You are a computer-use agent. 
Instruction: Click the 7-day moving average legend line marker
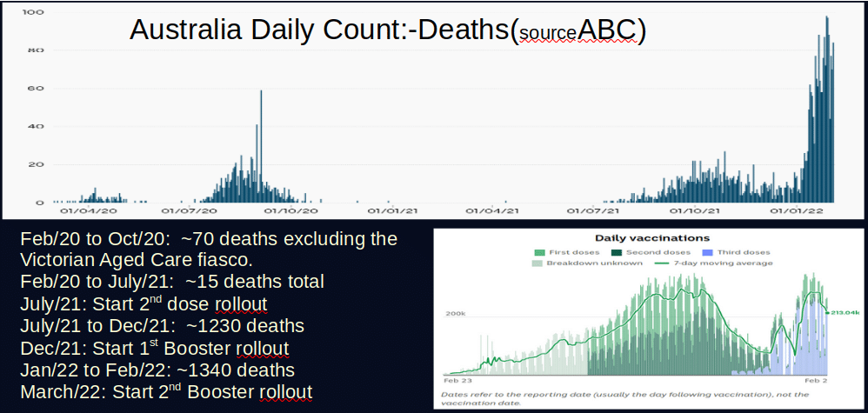(661, 263)
